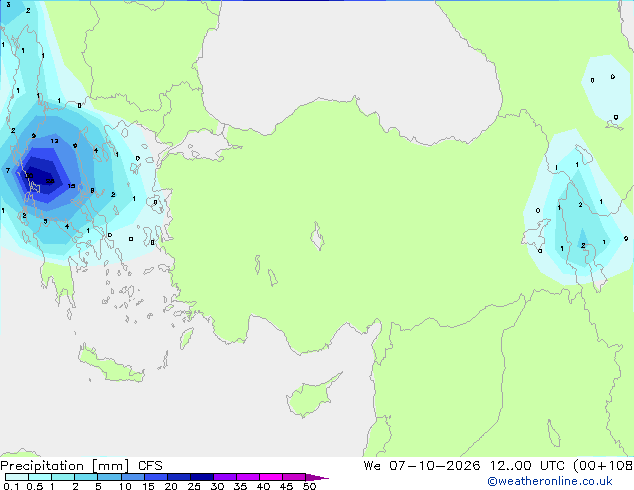
Task: Click the '20' legend scale label
Action: click(171, 486)
